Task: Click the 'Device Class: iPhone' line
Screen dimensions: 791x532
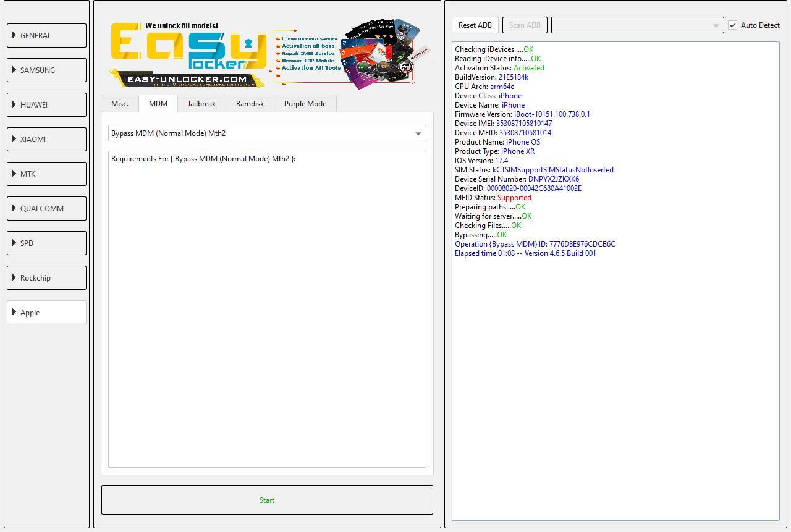Action: click(488, 96)
